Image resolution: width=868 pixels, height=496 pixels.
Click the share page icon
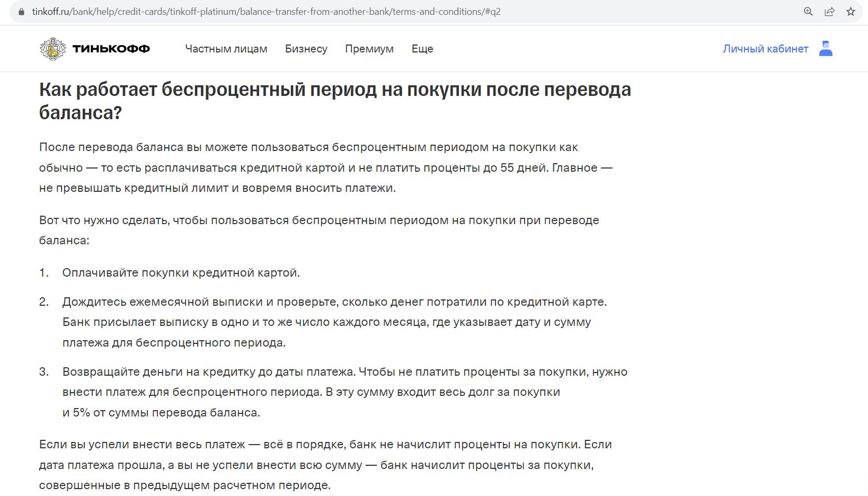click(829, 11)
